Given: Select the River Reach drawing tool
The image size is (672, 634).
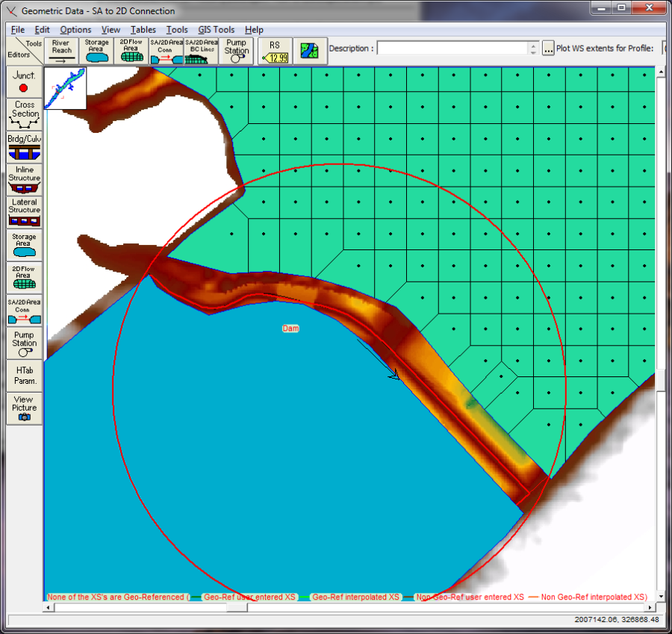Looking at the screenshot, I should (x=61, y=50).
